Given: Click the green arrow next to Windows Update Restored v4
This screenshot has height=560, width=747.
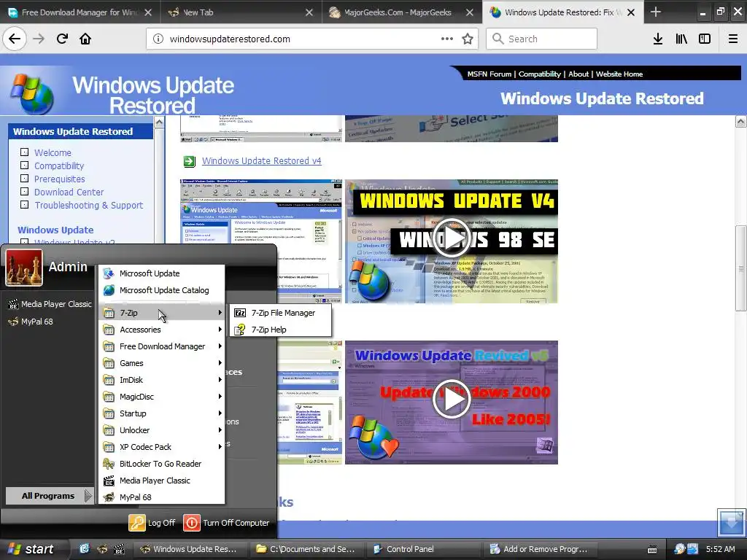Looking at the screenshot, I should click(x=190, y=161).
